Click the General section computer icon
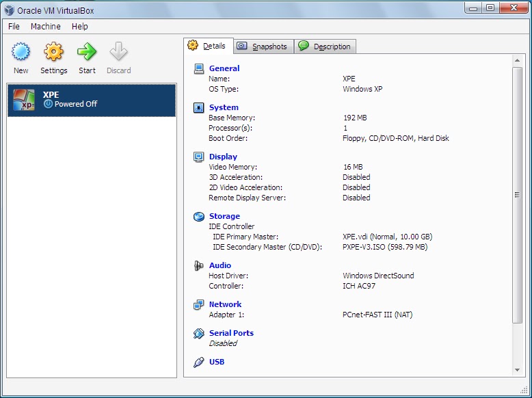532x398 pixels. point(199,68)
